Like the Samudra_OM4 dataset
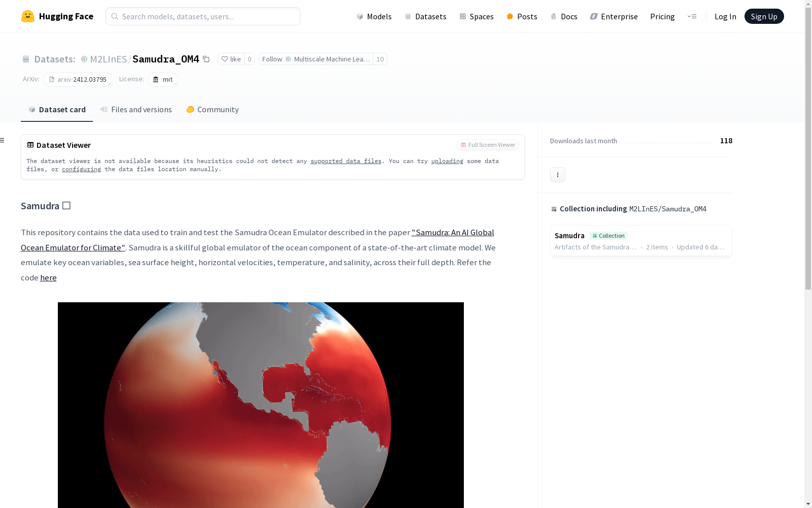Viewport: 812px width, 508px height. (x=231, y=59)
